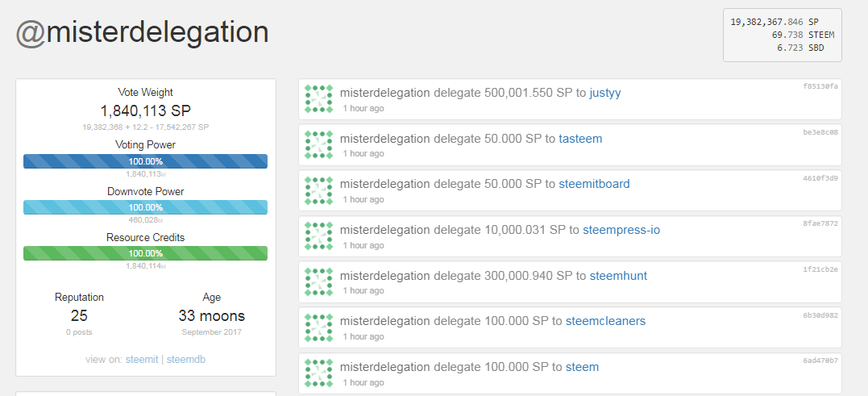
Task: Click transaction ID 6b30d982
Action: coord(820,315)
